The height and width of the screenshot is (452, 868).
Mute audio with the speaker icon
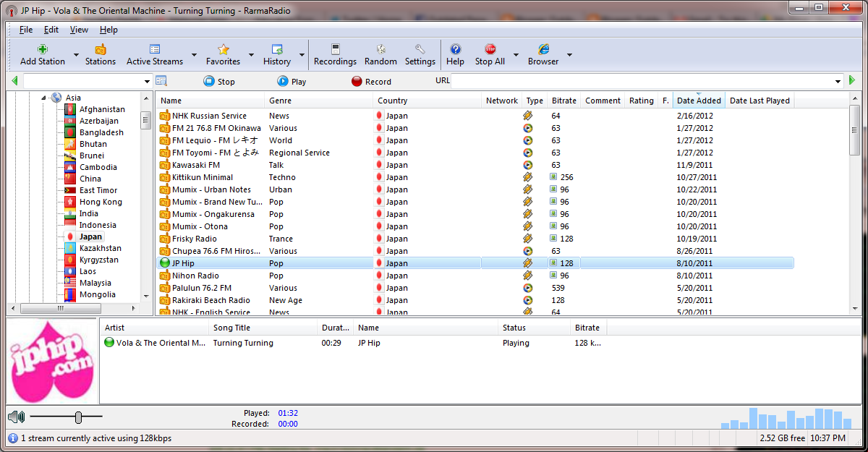click(17, 417)
